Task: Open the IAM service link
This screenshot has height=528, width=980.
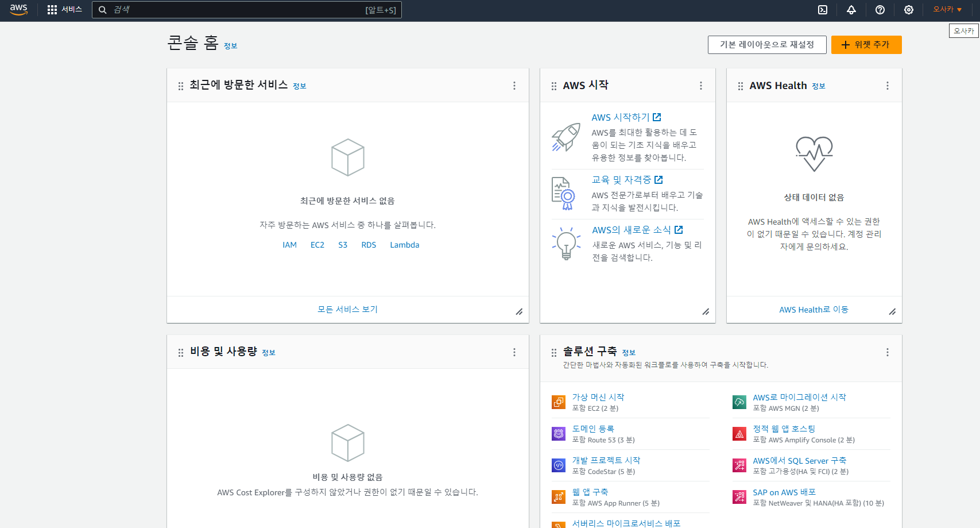Action: tap(289, 245)
